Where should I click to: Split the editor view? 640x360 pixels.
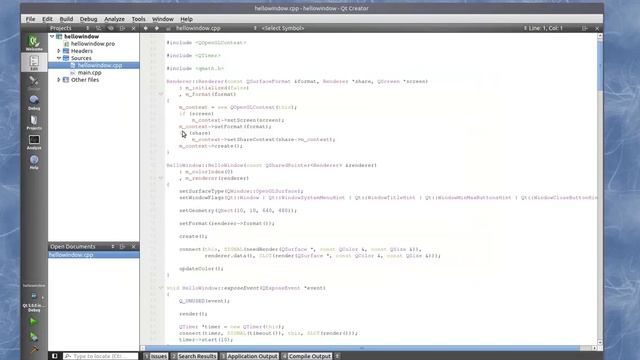[x=584, y=28]
